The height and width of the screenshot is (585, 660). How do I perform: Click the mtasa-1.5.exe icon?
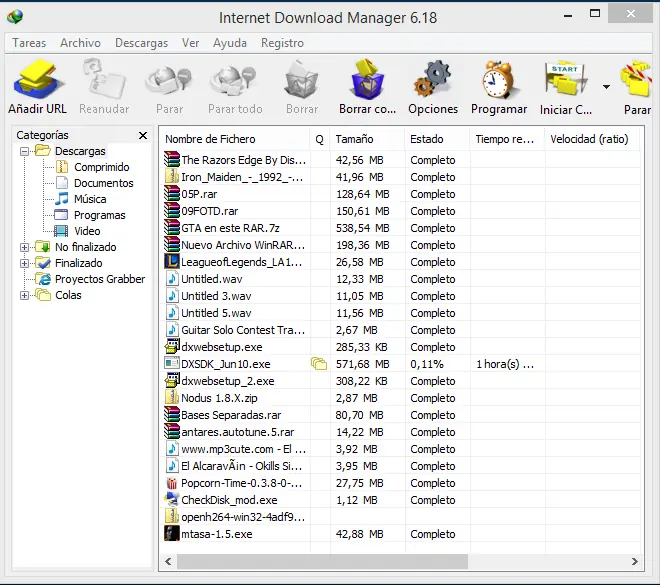coord(172,534)
